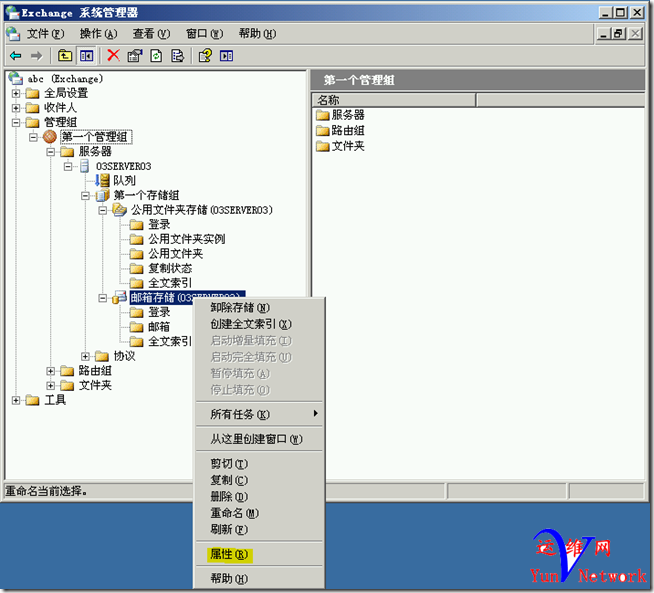Open the 文件(F) menu
This screenshot has height=593, width=654.
[45, 33]
